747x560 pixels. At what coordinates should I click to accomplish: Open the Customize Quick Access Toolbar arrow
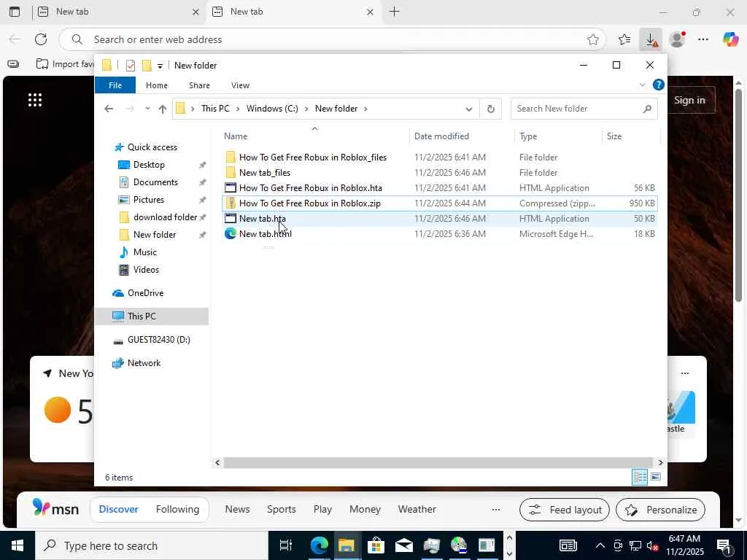pos(160,66)
